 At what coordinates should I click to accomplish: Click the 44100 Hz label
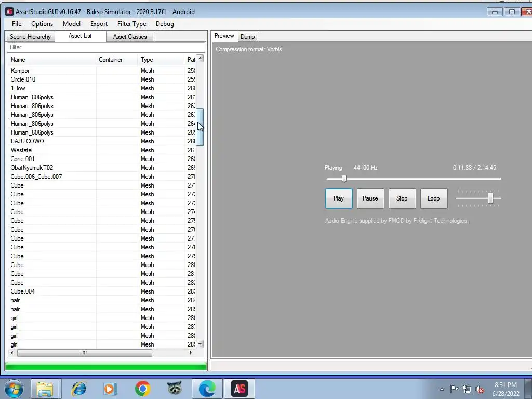click(x=365, y=168)
